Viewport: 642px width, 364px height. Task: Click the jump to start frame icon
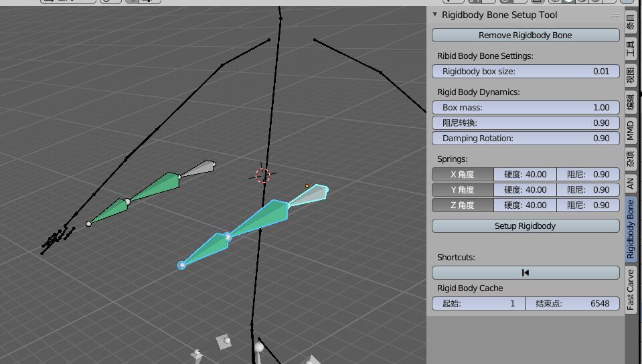point(526,273)
